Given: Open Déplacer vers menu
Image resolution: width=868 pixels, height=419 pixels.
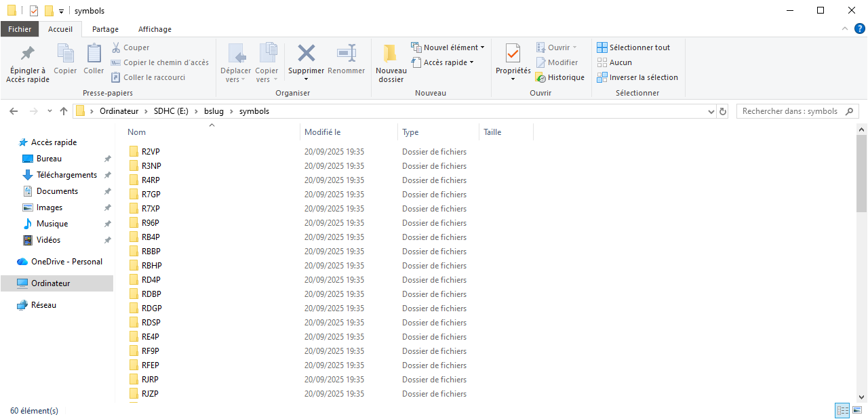Looking at the screenshot, I should pos(235,64).
